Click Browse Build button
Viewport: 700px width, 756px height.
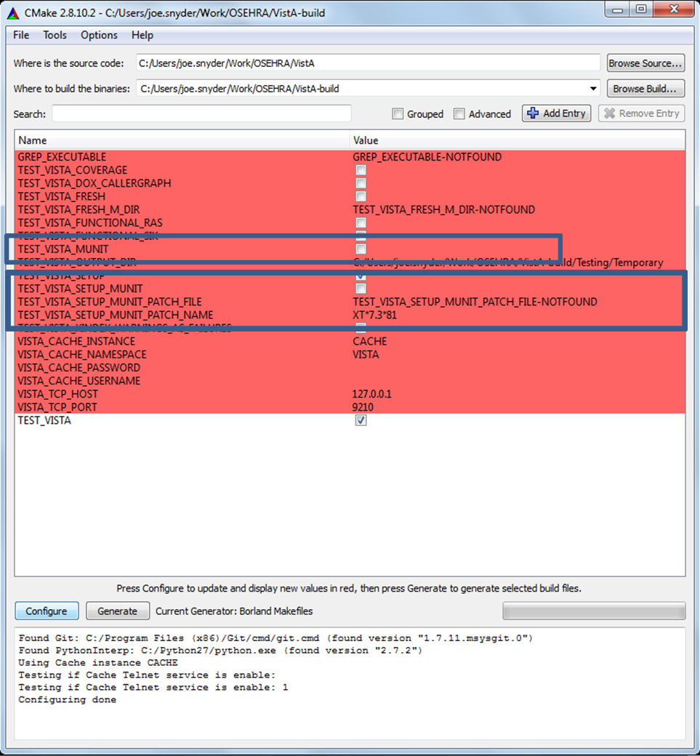645,89
